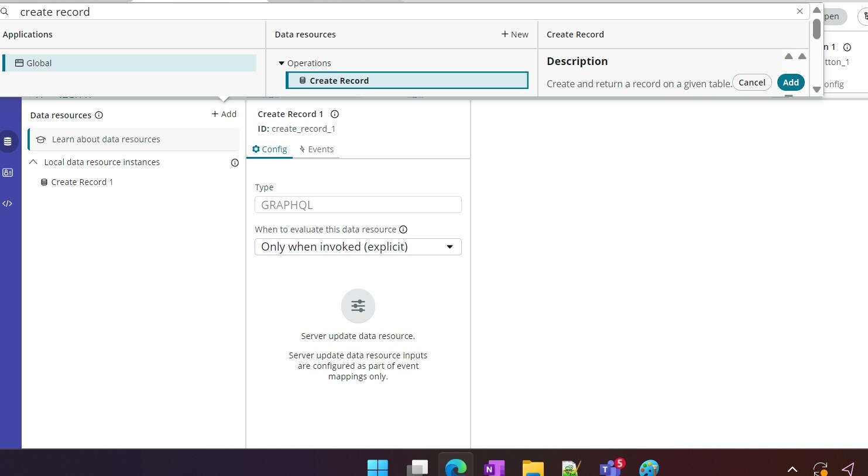Click the dialog scrollbar down arrow
This screenshot has height=476, width=868.
[x=816, y=90]
